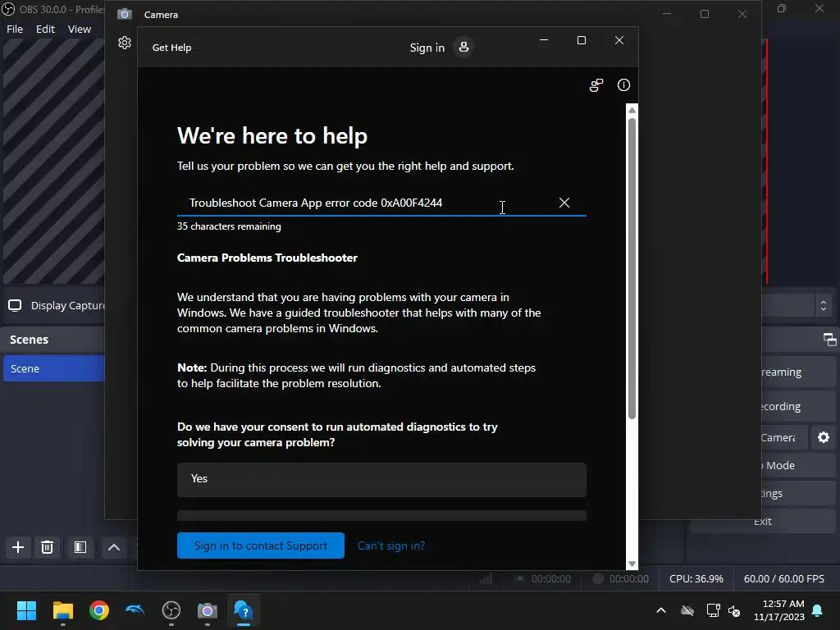Click OBS Exit button
Viewport: 840px width, 630px height.
coord(763,521)
